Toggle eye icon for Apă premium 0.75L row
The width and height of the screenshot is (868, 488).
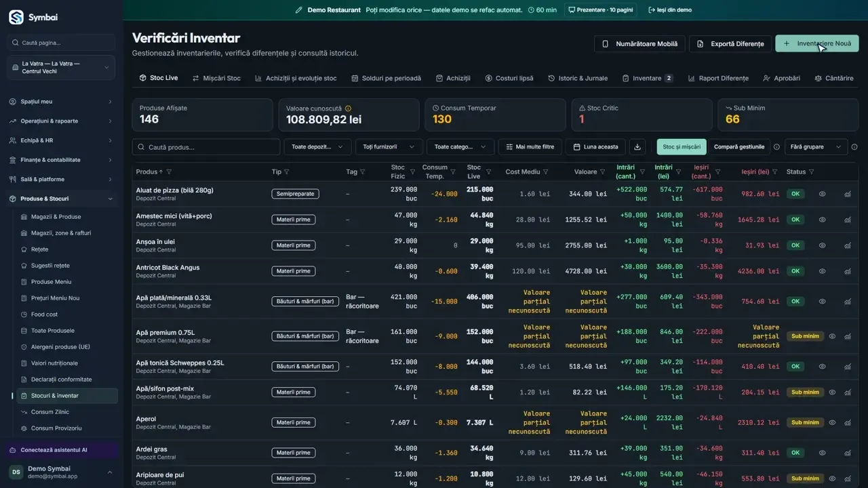[x=832, y=336]
